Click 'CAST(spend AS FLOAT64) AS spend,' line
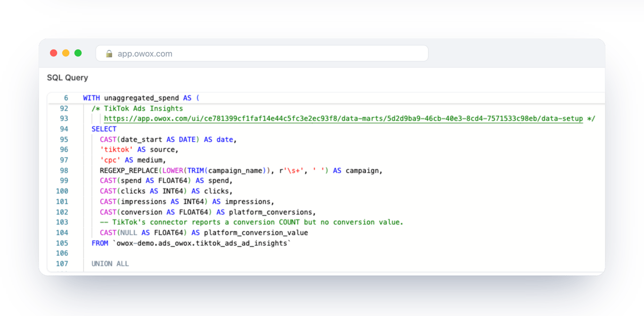Image resolution: width=644 pixels, height=316 pixels. 166,181
